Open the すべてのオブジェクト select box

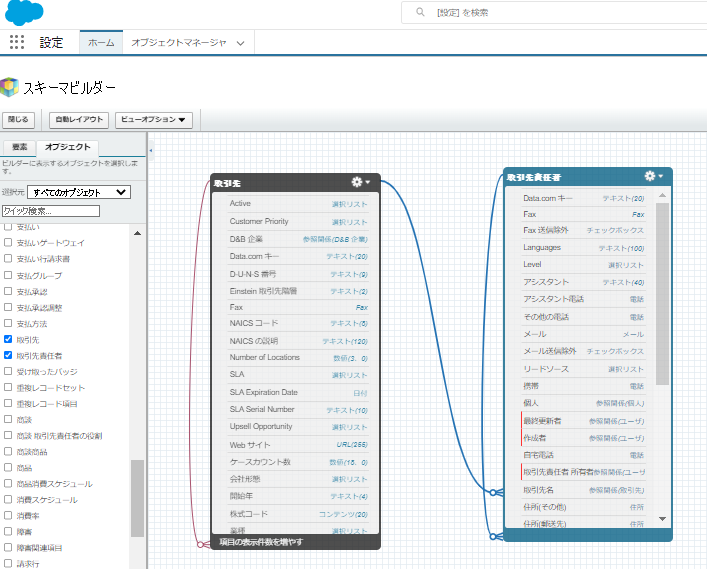coord(79,192)
